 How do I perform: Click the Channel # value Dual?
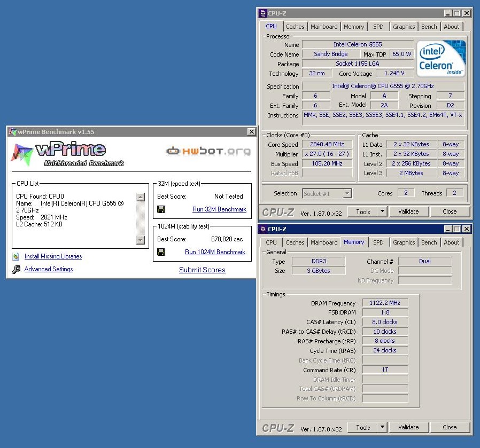424,261
